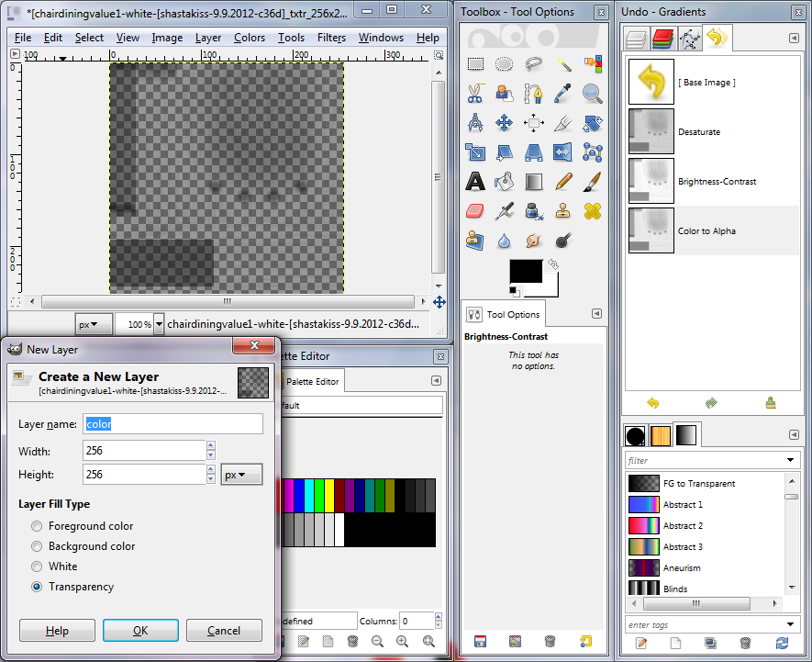This screenshot has height=662, width=812.
Task: Select the Smudge tool
Action: coord(532,241)
